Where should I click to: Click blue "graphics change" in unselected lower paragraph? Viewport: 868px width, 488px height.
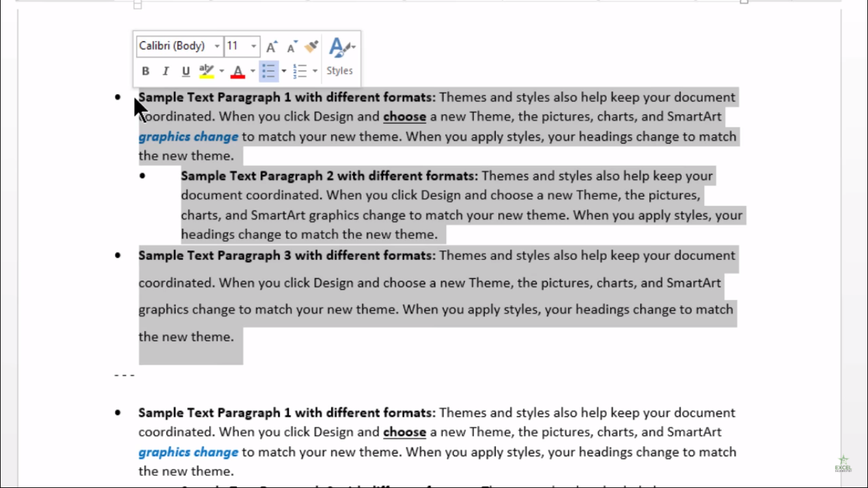(189, 452)
